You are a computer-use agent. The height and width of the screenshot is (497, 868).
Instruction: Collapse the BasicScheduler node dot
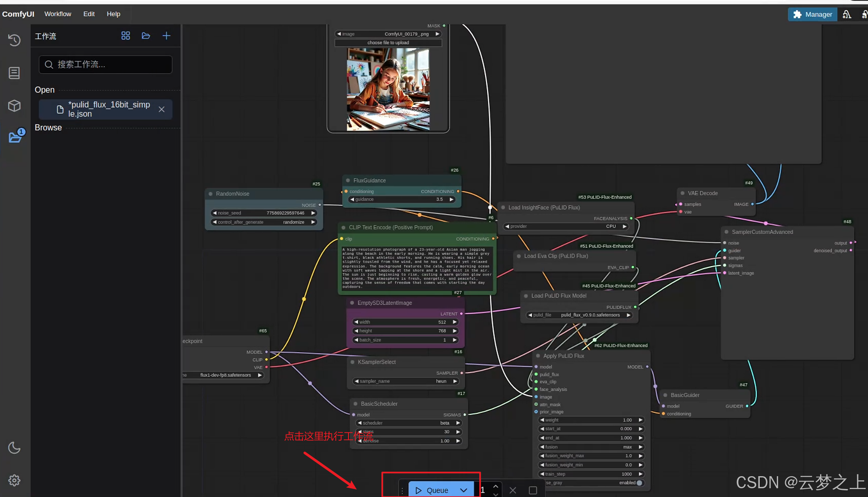356,404
